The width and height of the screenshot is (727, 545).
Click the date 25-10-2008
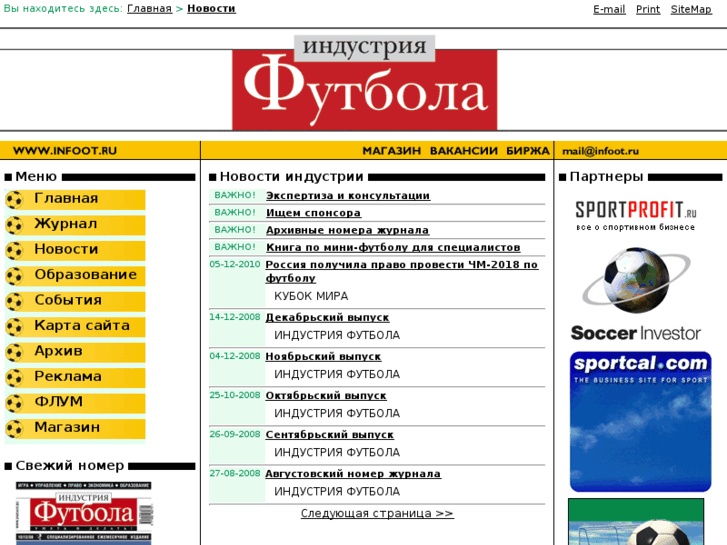[x=235, y=395]
